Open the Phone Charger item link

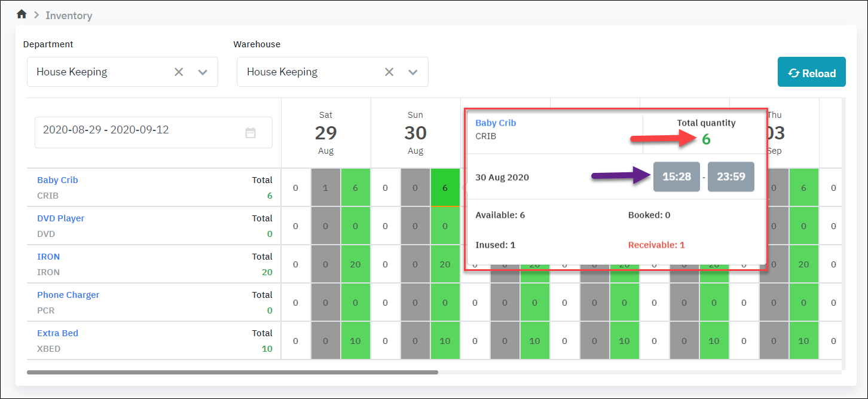click(x=68, y=295)
